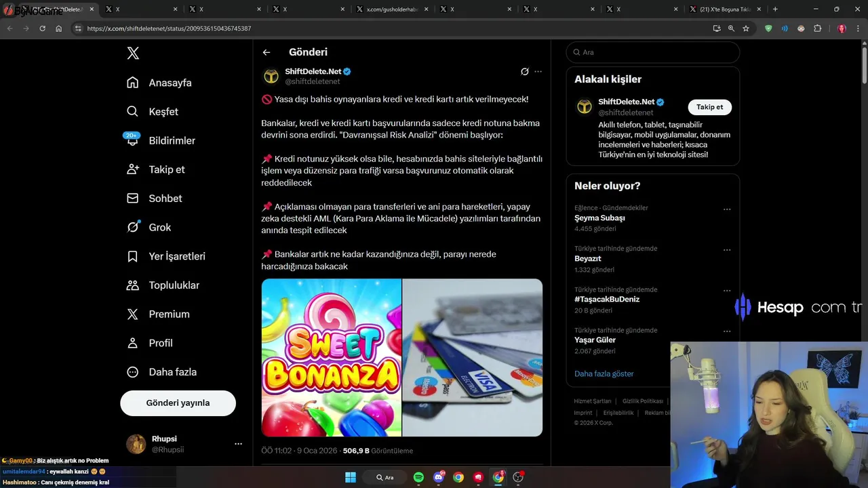Click the taskbar Ara search box
Screen dimensions: 868x488
(x=384, y=477)
